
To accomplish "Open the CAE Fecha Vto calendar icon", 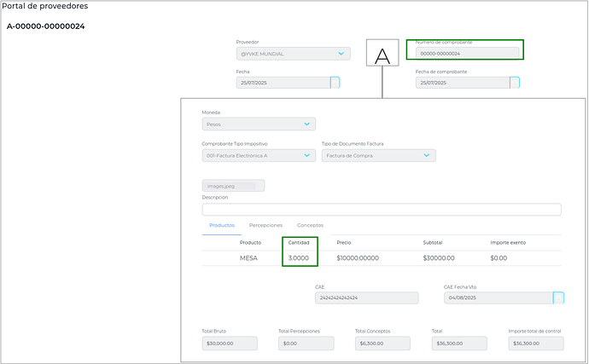I will pos(558,298).
